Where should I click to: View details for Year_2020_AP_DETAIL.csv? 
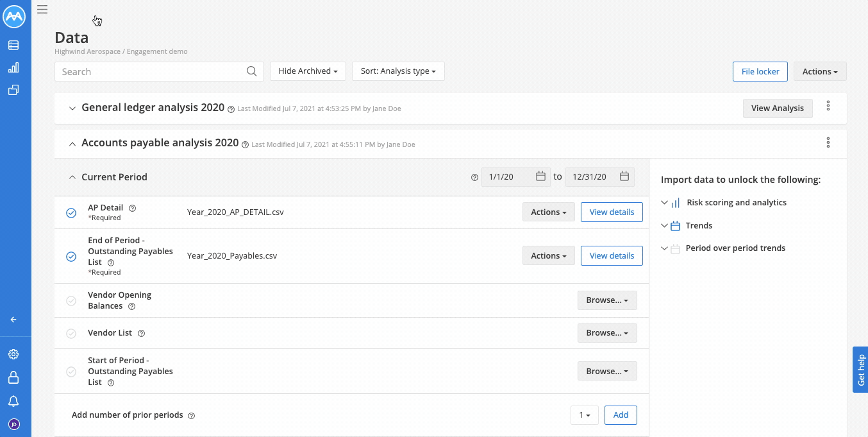point(612,212)
